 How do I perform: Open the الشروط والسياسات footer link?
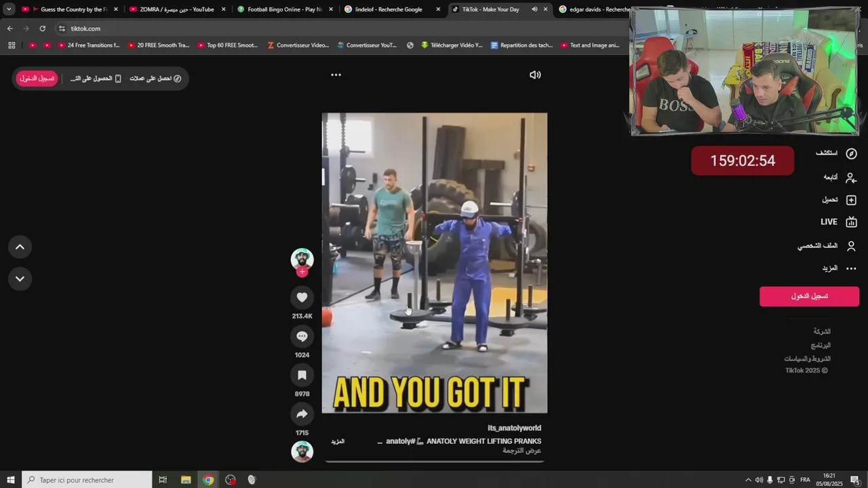(x=807, y=359)
